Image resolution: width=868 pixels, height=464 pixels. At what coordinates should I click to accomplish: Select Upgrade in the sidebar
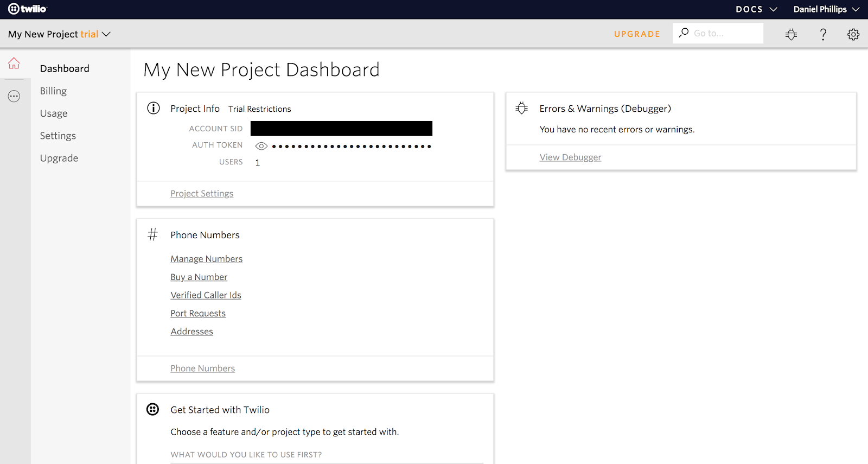coord(59,158)
